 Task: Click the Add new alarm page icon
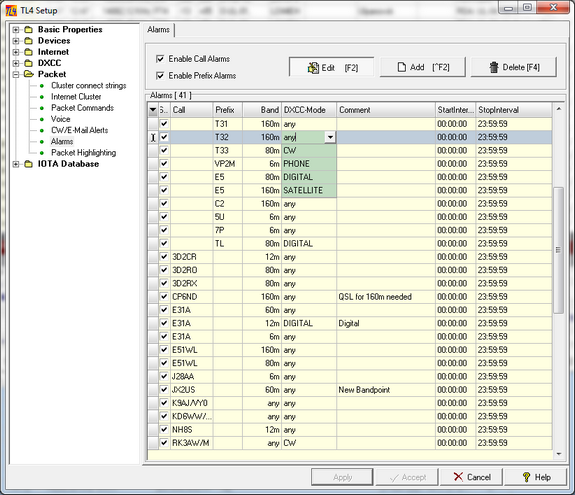point(402,67)
